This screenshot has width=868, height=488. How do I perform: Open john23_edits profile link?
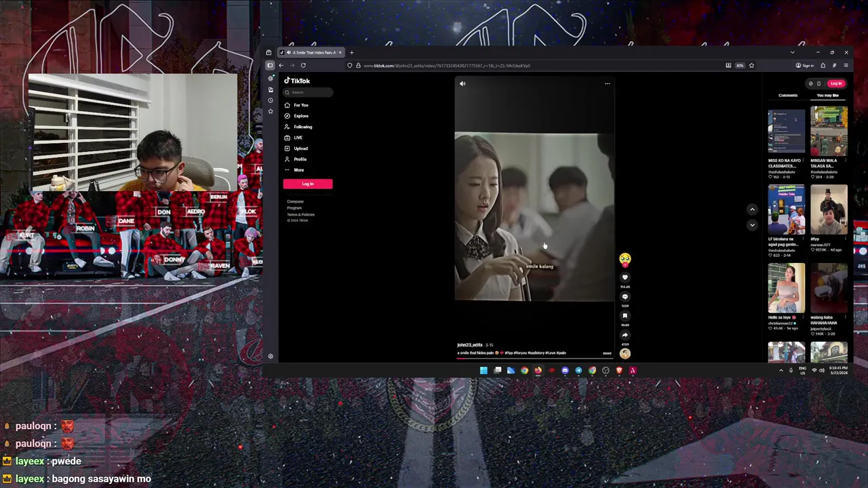pos(469,345)
